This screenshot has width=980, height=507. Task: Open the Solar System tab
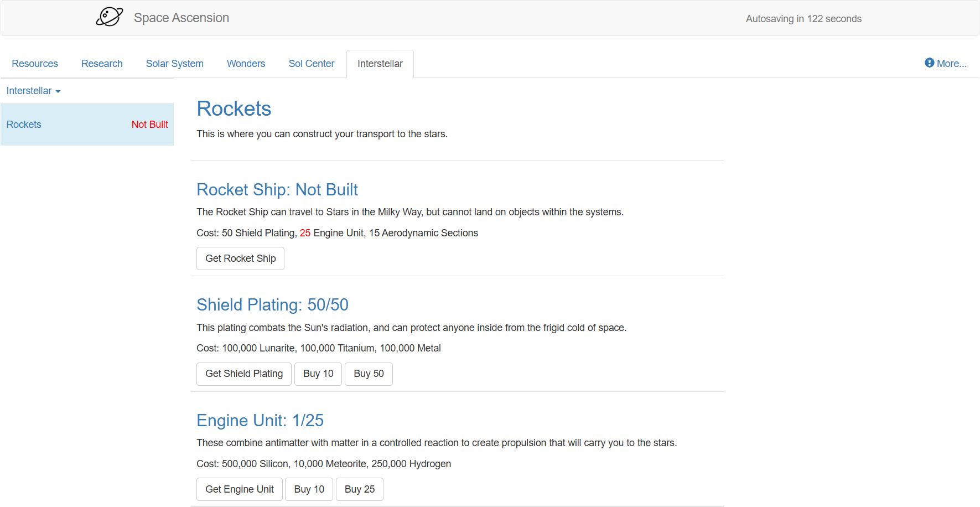[x=174, y=64]
